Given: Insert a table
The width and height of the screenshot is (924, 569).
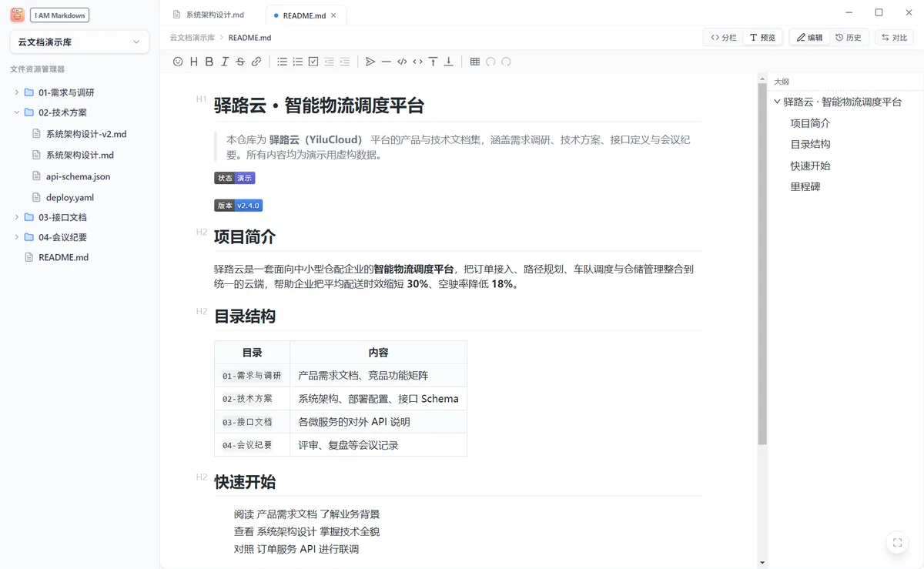Looking at the screenshot, I should pyautogui.click(x=474, y=62).
